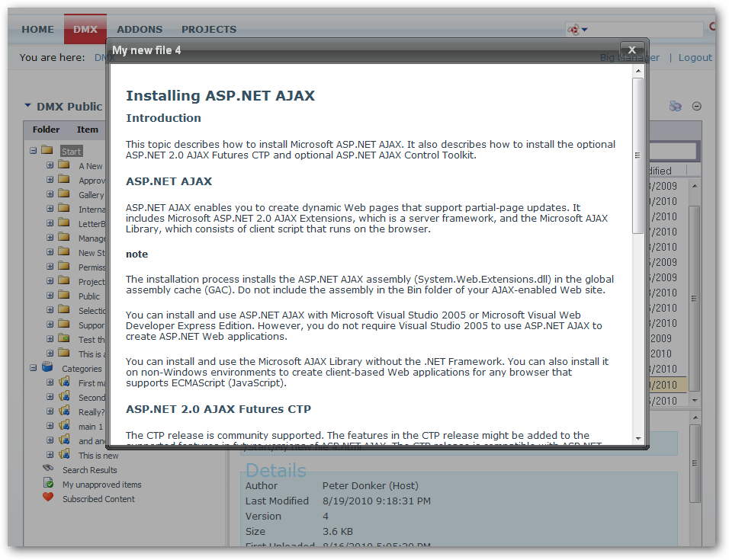729x560 pixels.
Task: Click the 3.6 KB size value
Action: (x=338, y=531)
